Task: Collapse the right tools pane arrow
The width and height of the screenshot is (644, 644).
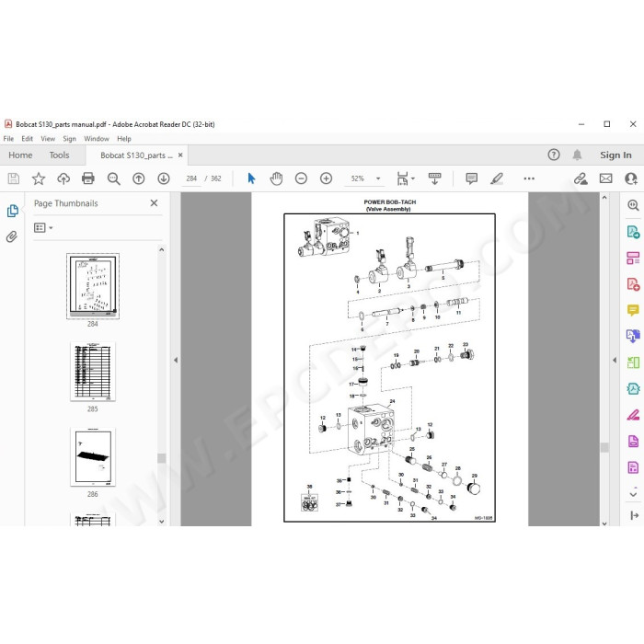Action: coord(615,361)
